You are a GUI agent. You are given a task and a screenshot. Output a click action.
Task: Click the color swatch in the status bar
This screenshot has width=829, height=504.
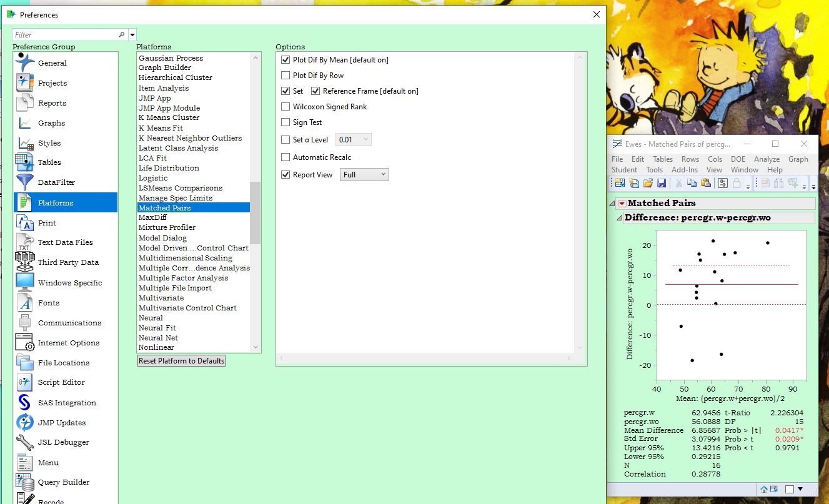[x=790, y=489]
